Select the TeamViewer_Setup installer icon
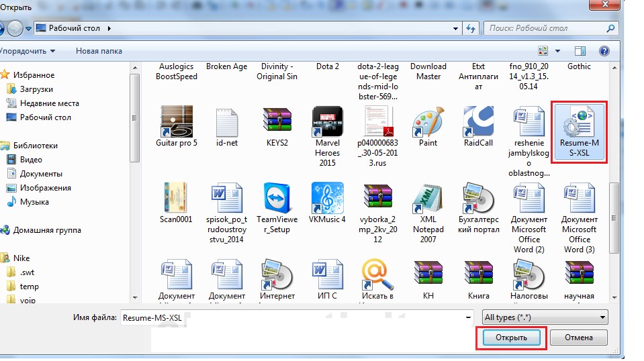 277,198
